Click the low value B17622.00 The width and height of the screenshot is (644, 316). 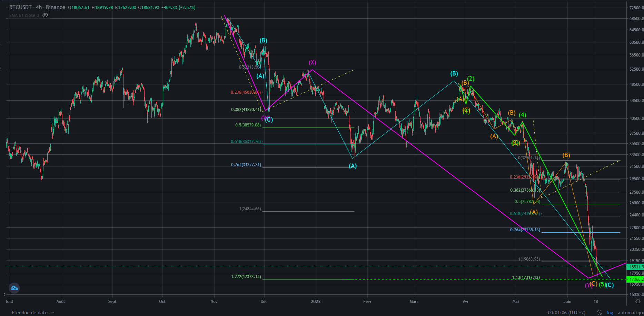(x=126, y=8)
